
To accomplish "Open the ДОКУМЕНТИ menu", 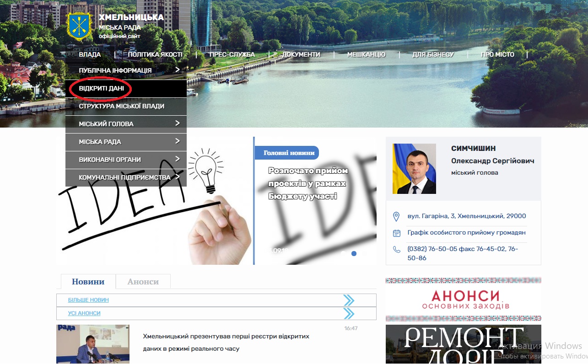I will click(301, 54).
